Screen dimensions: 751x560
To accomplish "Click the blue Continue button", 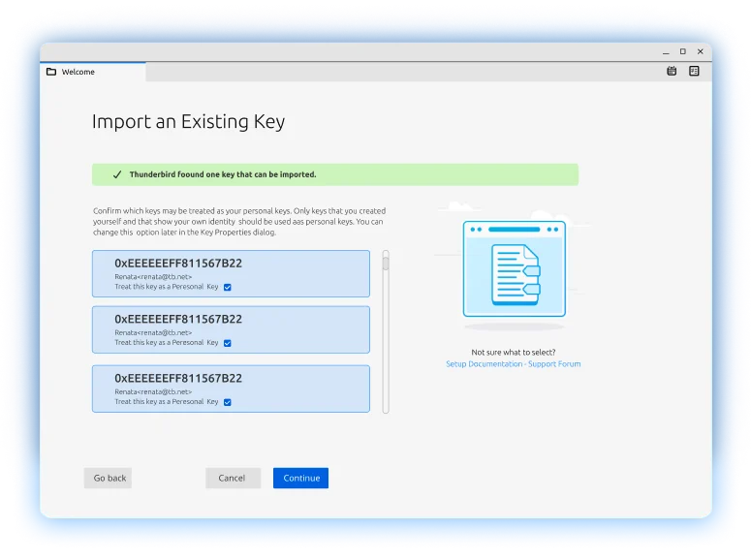I will [300, 478].
